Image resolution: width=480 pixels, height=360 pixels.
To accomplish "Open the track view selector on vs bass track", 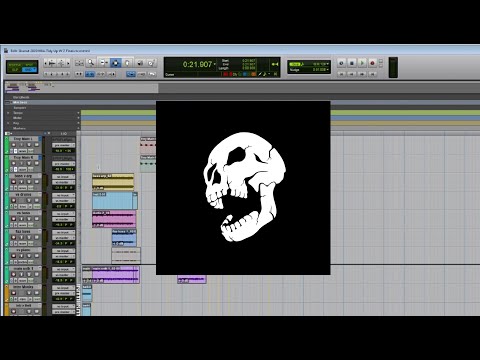I will (23, 225).
